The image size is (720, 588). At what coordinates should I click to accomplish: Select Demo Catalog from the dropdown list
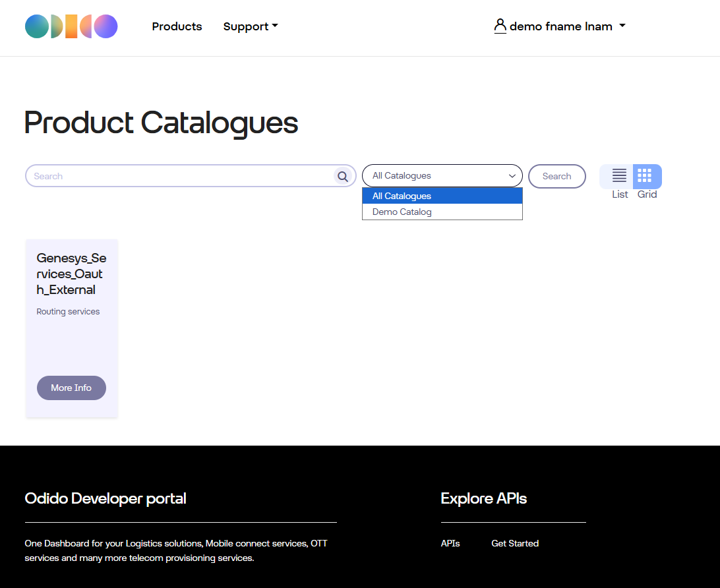point(402,212)
